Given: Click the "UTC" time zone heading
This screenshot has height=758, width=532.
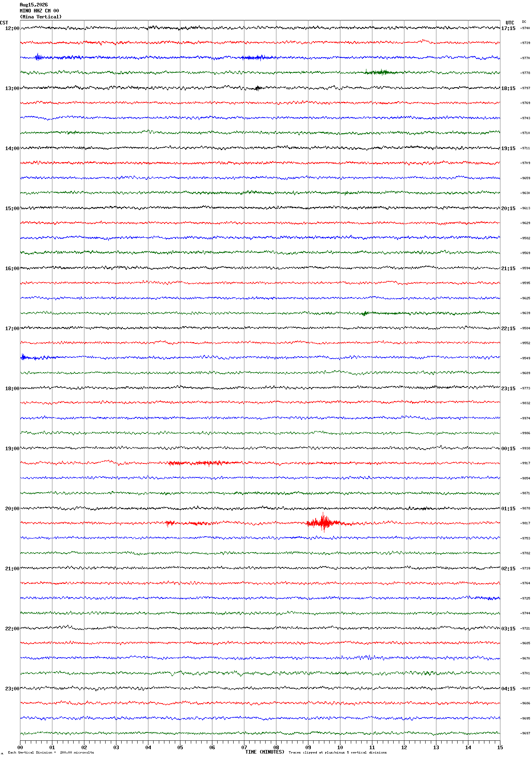Looking at the screenshot, I should click(510, 23).
